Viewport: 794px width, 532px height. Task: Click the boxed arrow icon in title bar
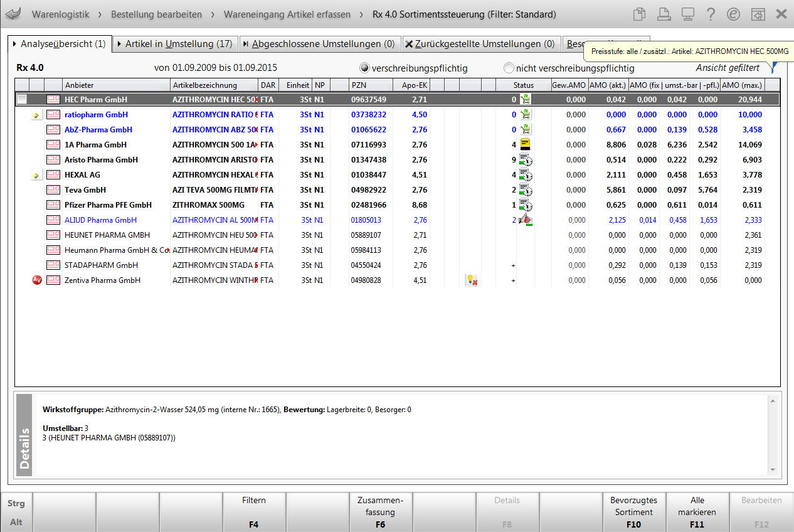758,14
